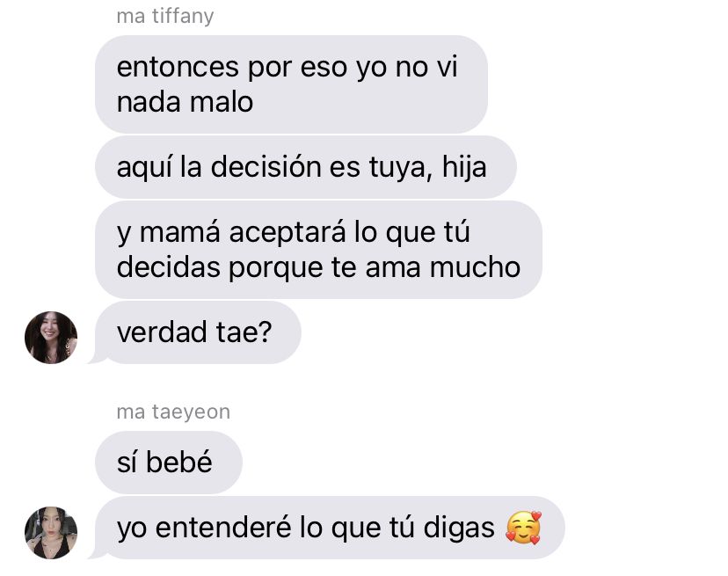The image size is (728, 576).
Task: Select the 'ma taeyeon' sender name label
Action: 173,412
